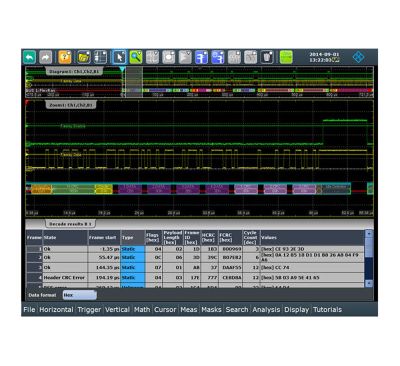Click the Frame start column header

tap(104, 238)
